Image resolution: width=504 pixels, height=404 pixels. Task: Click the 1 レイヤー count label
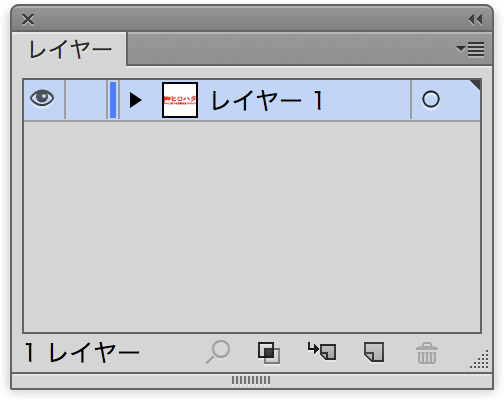[x=82, y=353]
